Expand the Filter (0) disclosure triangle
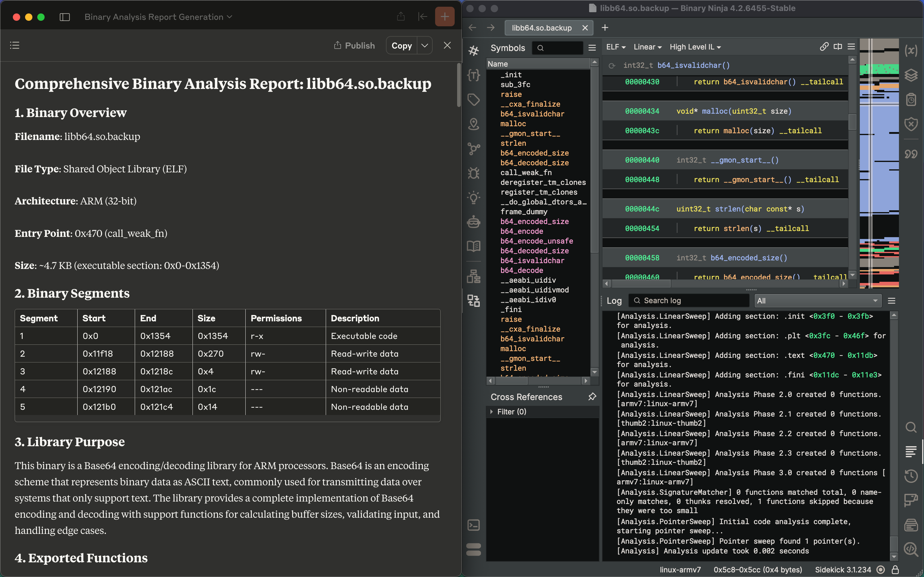This screenshot has width=924, height=577. tap(491, 412)
